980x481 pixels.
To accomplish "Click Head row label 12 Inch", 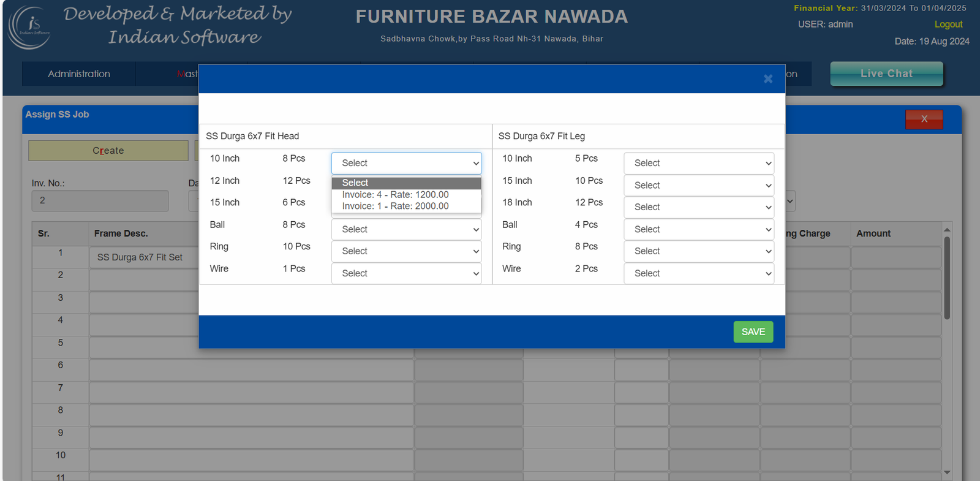I will [225, 181].
